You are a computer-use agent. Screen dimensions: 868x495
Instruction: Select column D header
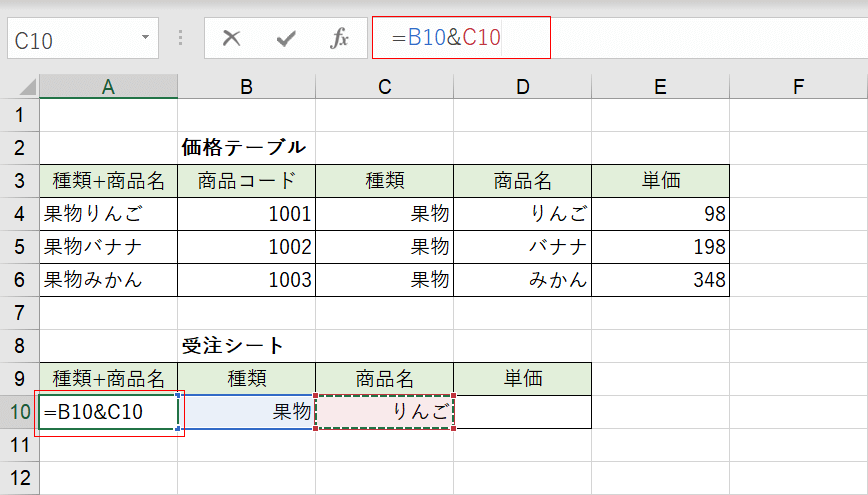click(x=522, y=86)
